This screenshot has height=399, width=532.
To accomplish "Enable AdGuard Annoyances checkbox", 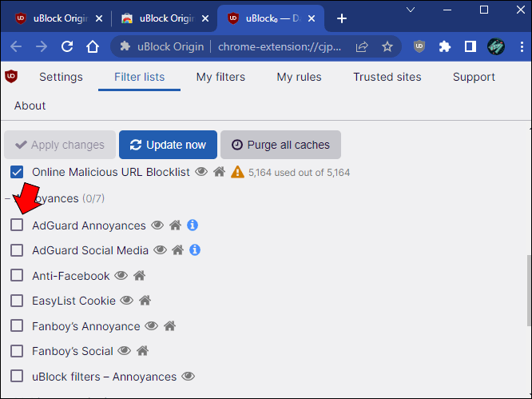I will 17,225.
